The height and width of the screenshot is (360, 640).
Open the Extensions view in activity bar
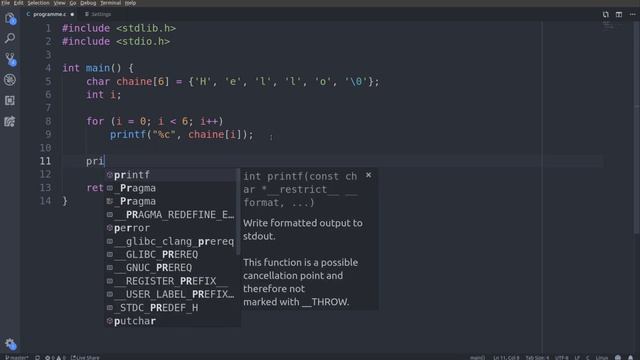(10, 100)
